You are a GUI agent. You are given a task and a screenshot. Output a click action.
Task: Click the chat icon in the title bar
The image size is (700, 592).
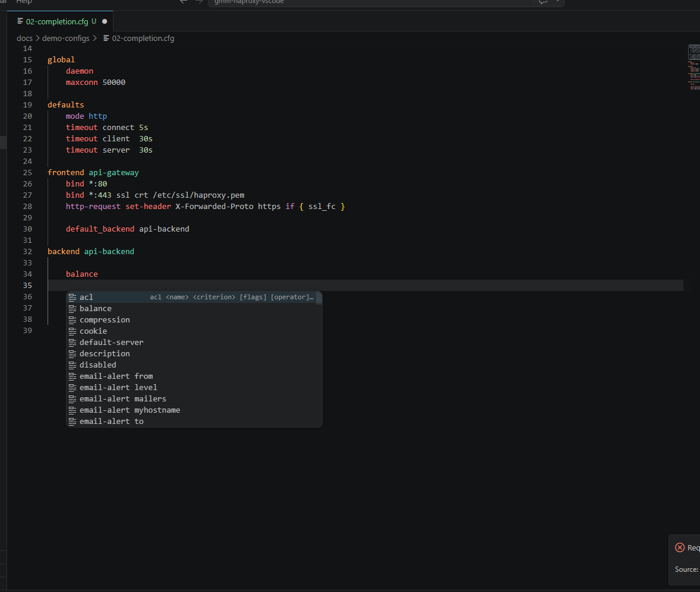coord(543,2)
